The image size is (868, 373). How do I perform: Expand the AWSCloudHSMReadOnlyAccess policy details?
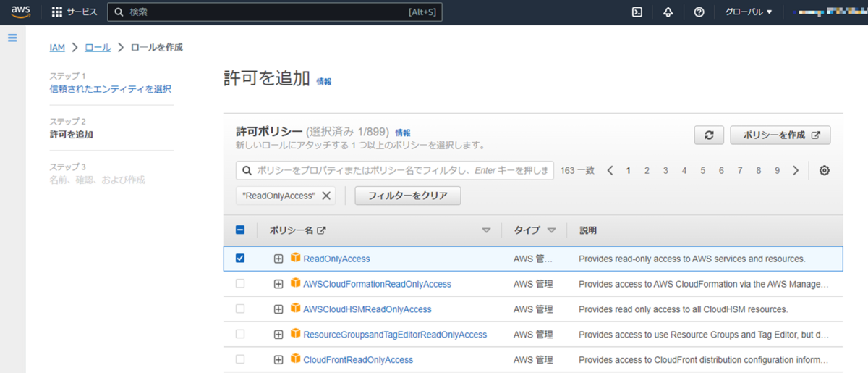point(278,309)
